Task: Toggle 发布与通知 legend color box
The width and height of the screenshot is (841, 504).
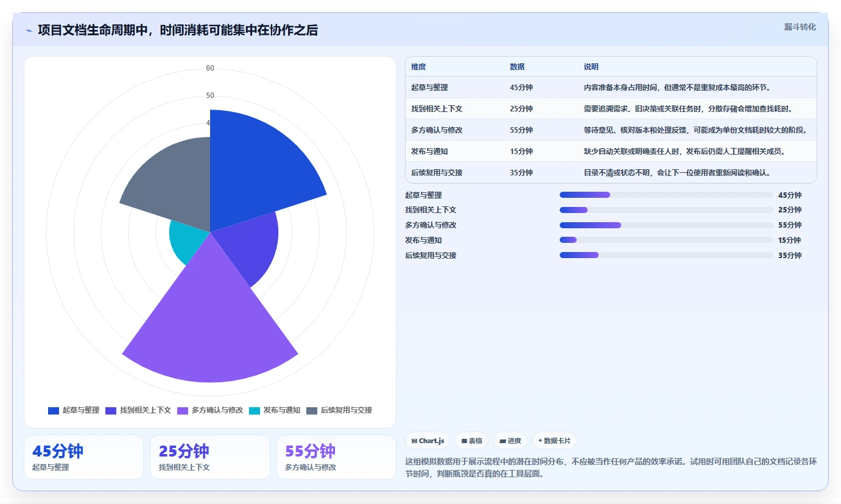Action: click(255, 410)
